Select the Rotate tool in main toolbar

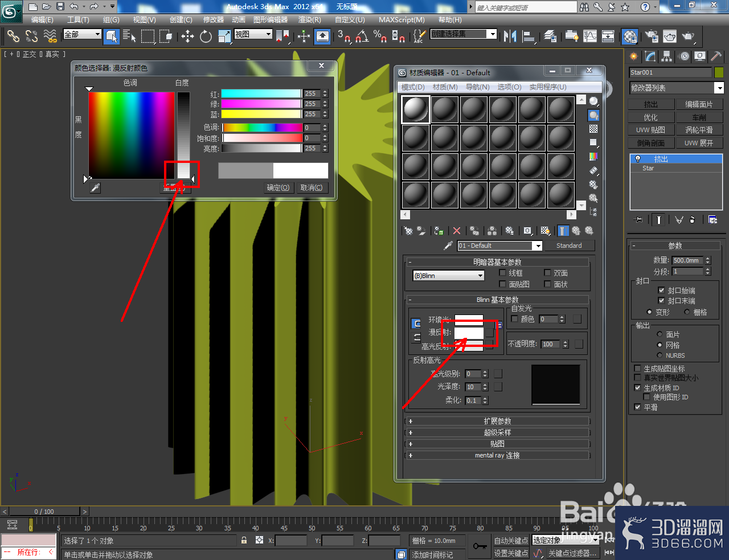[206, 36]
